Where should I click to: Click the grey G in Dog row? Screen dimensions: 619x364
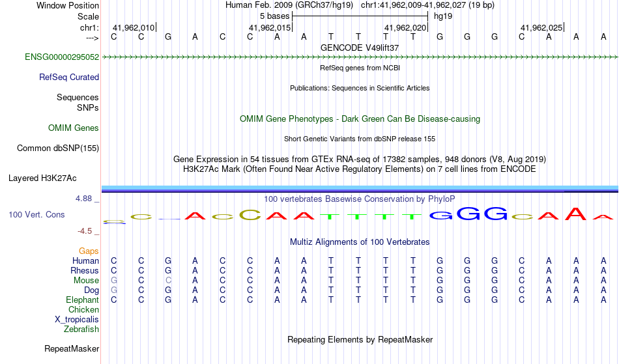[114, 290]
